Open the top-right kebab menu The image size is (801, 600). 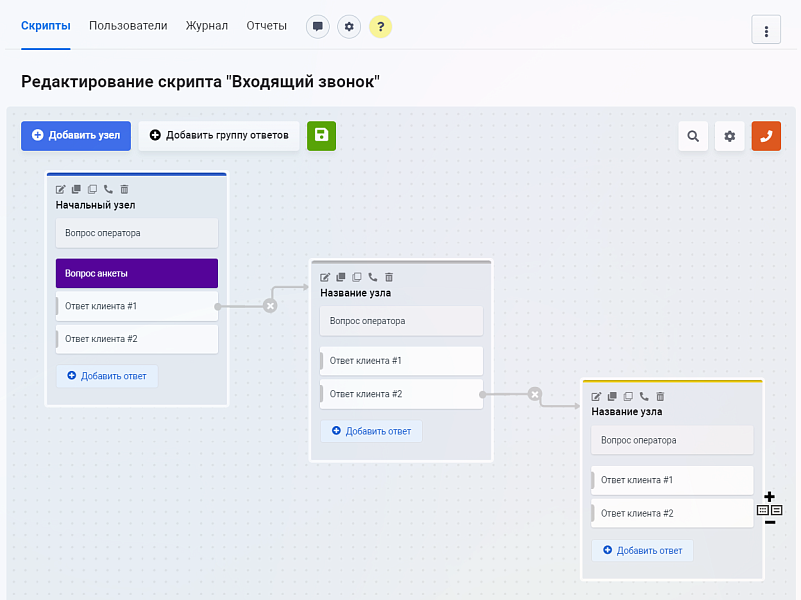point(766,29)
